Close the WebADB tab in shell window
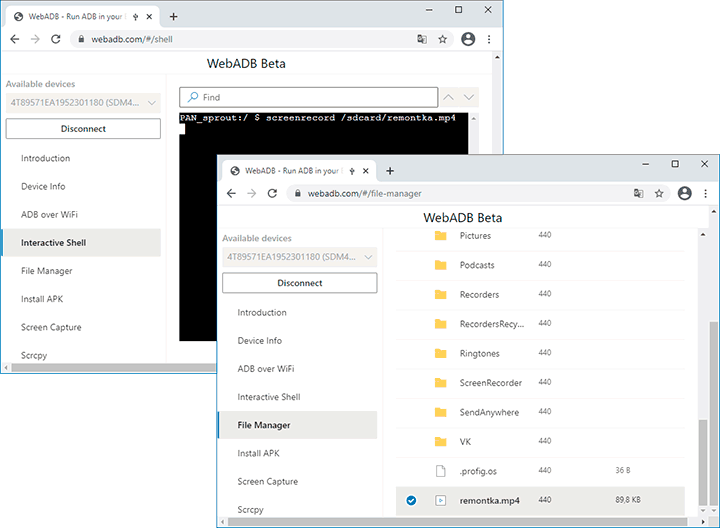This screenshot has width=720, height=528. 149,17
